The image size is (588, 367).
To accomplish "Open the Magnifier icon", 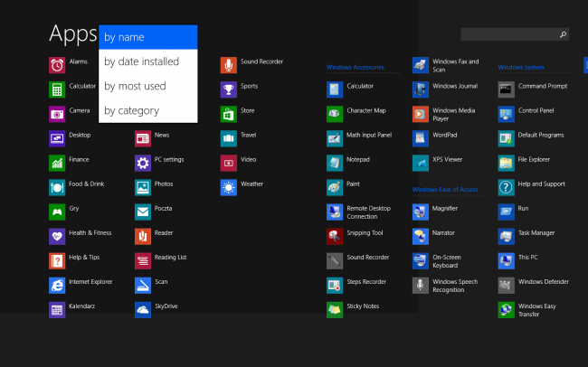I will click(421, 212).
